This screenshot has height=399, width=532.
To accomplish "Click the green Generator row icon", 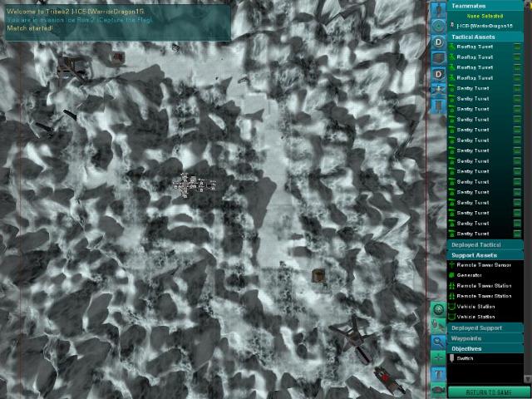I will click(451, 275).
